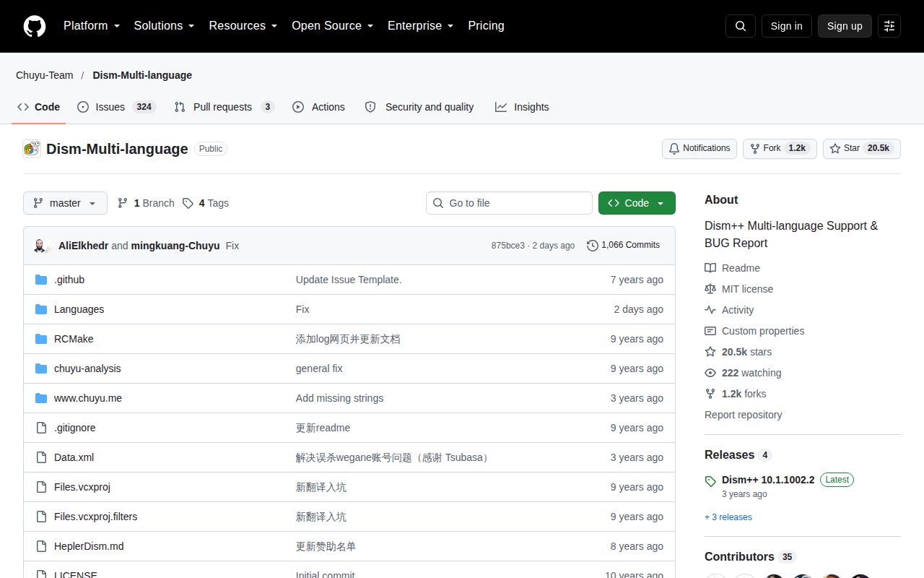
Task: Click the Sign in button
Action: (786, 26)
